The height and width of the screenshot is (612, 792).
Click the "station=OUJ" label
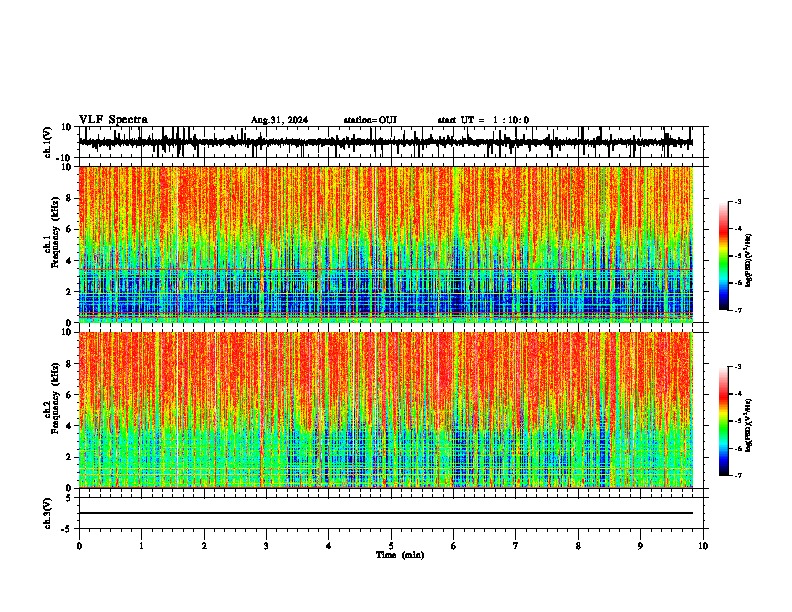click(x=370, y=120)
